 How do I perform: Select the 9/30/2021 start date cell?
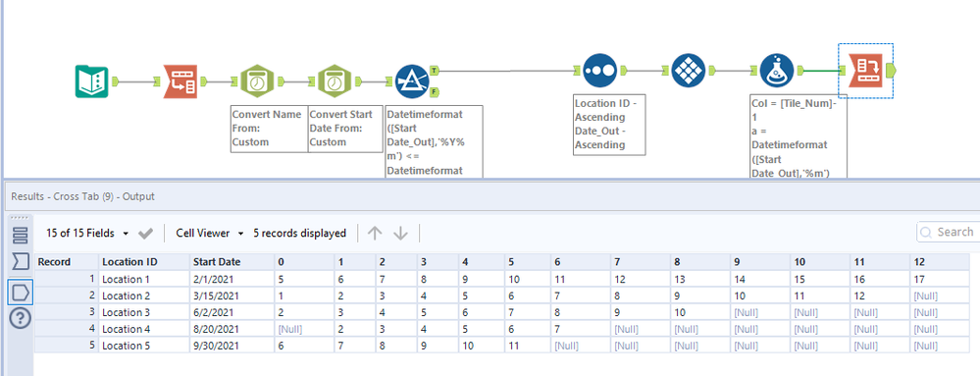coord(232,346)
